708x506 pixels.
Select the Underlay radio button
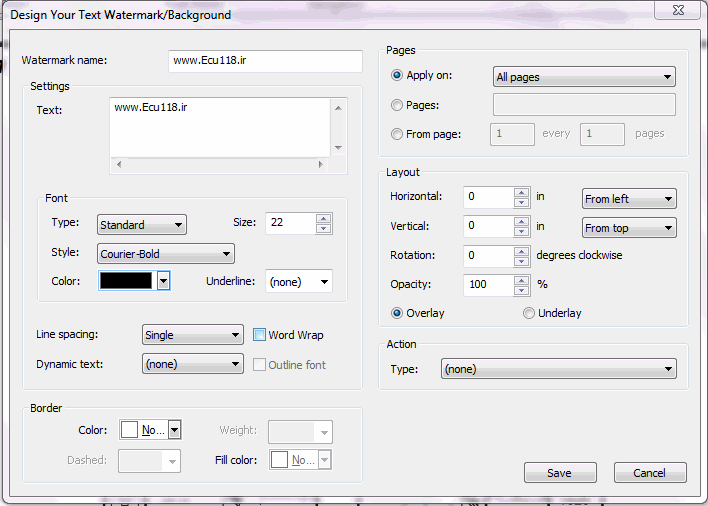click(529, 313)
